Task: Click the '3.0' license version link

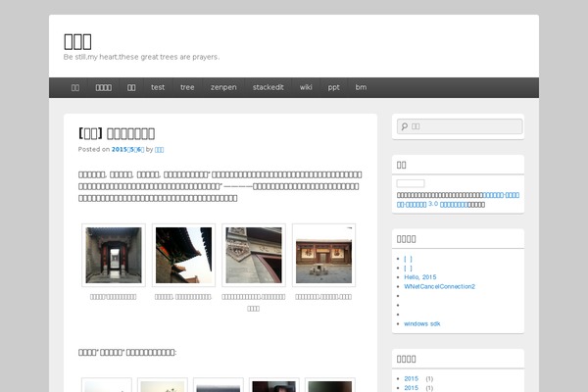Action: pyautogui.click(x=433, y=203)
